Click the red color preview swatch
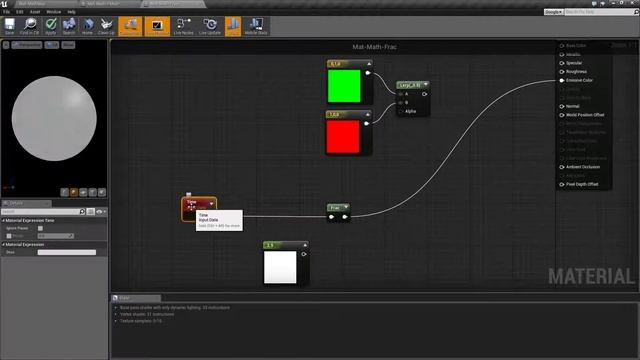 tap(343, 136)
